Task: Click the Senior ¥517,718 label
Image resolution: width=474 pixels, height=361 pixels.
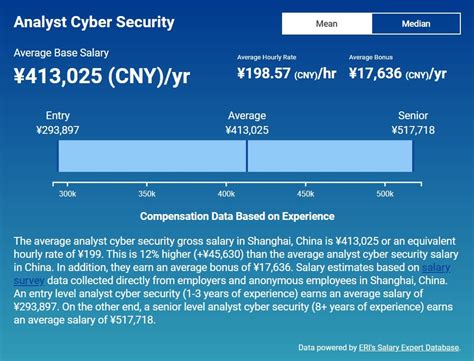Action: (x=413, y=123)
